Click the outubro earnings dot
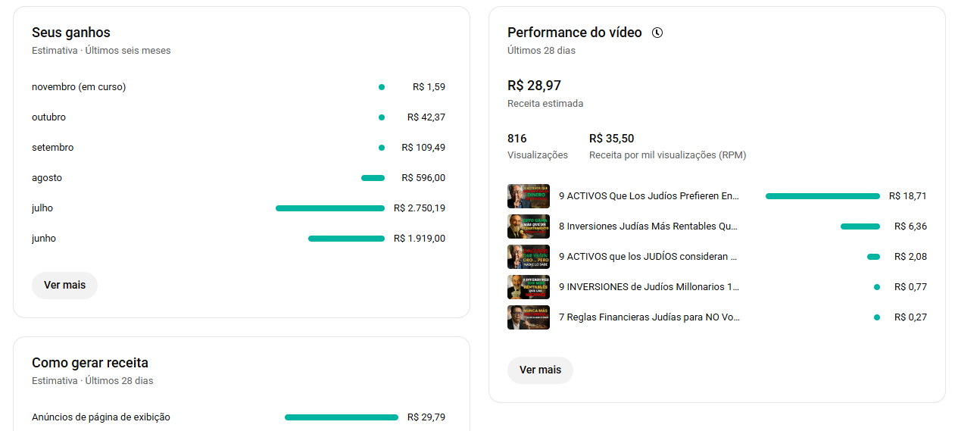 [x=382, y=117]
